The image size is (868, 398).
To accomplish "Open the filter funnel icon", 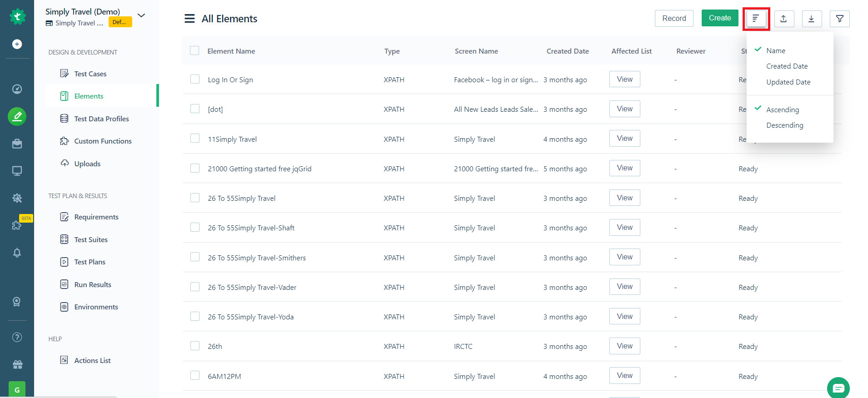I will coord(840,19).
